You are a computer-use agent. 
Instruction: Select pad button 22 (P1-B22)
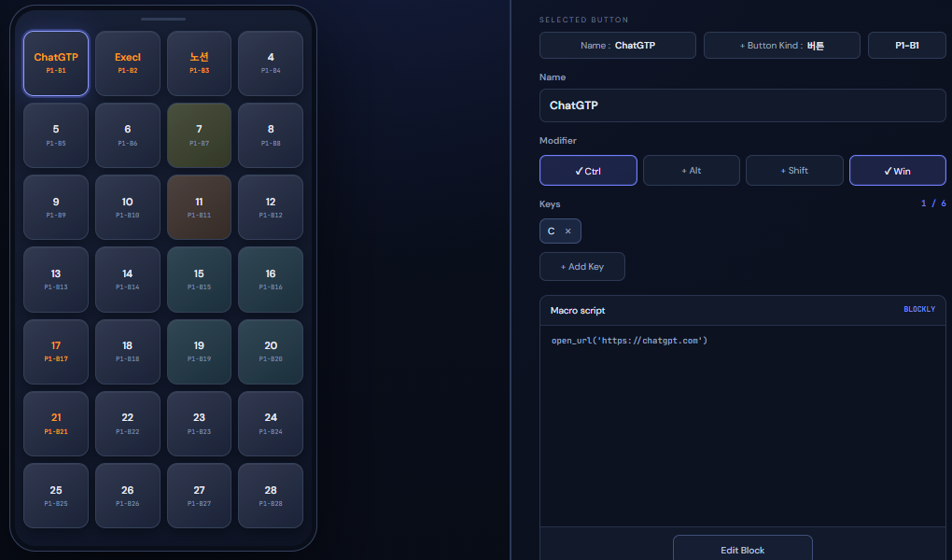[128, 424]
